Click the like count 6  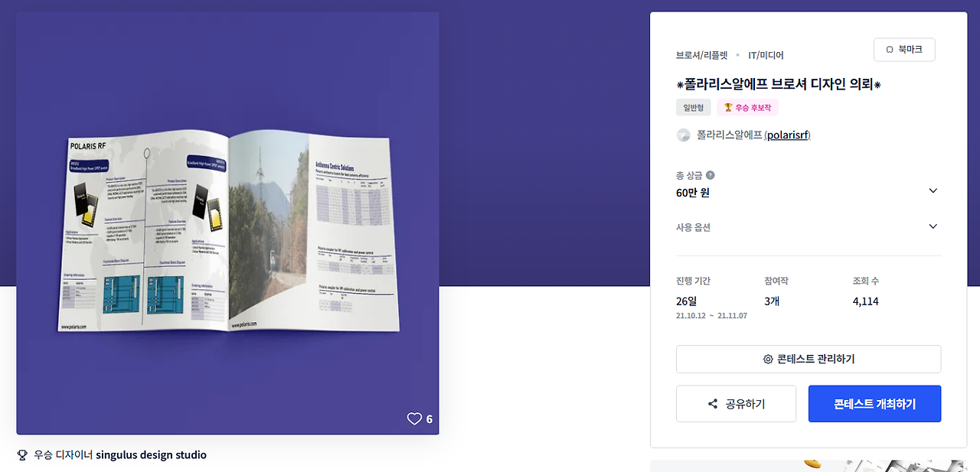coord(429,419)
